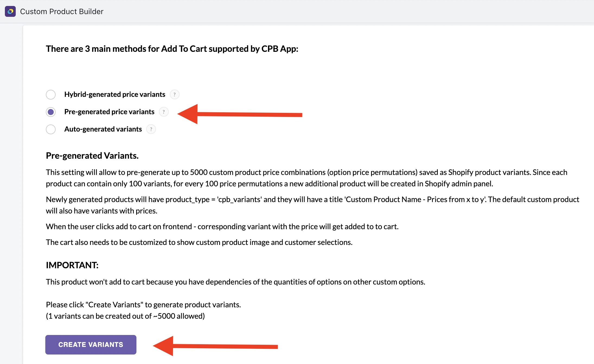
Task: Open help tooltip for Pre-generated price variants
Action: click(x=164, y=112)
